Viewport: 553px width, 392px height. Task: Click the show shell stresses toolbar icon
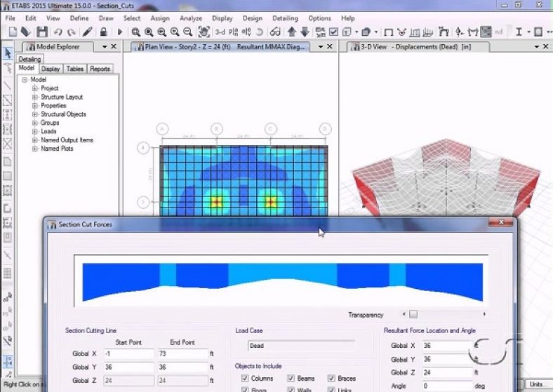[486, 32]
